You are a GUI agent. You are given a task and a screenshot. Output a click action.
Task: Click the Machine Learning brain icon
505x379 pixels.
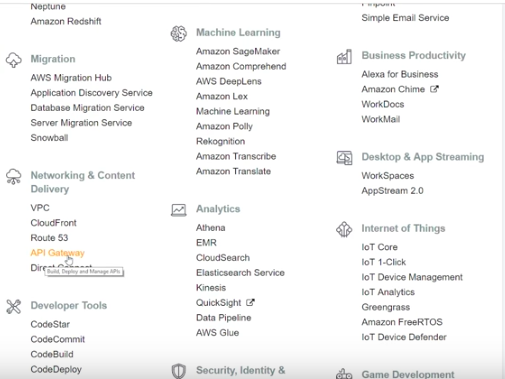pos(179,33)
